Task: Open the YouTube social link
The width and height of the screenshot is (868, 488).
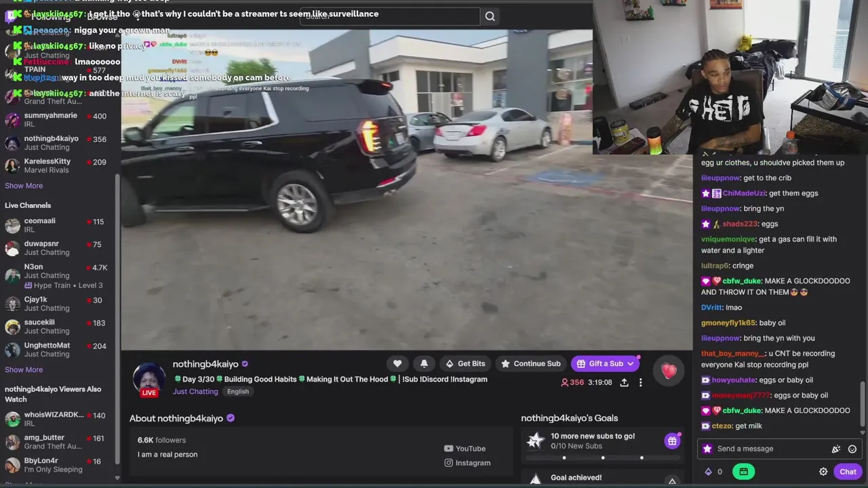Action: 465,449
